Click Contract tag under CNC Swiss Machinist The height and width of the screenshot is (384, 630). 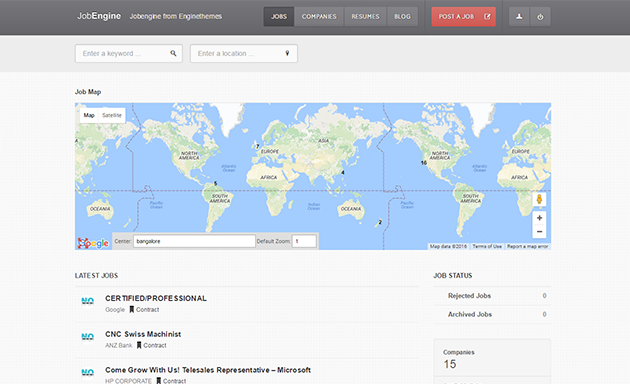(x=151, y=345)
